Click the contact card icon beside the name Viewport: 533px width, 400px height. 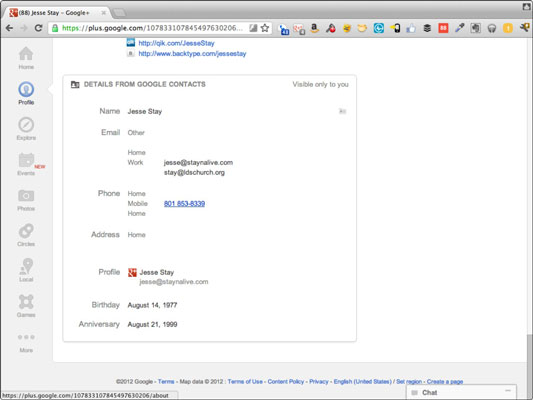coord(342,111)
